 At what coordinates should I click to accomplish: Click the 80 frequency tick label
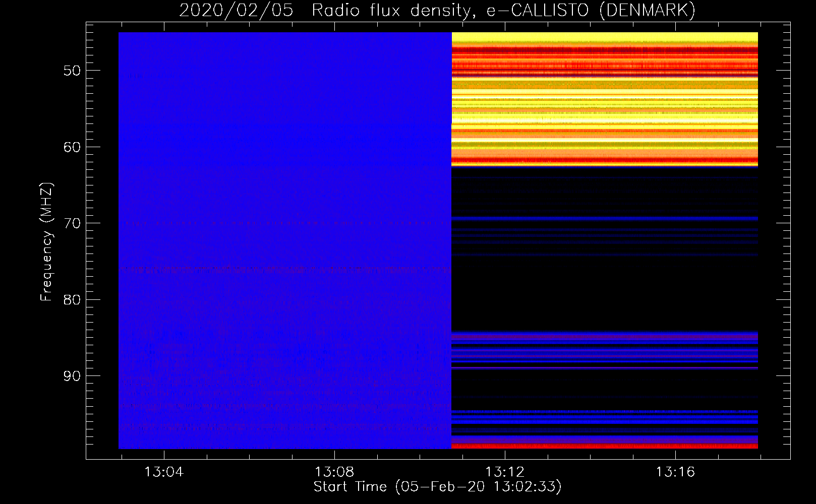(x=72, y=300)
